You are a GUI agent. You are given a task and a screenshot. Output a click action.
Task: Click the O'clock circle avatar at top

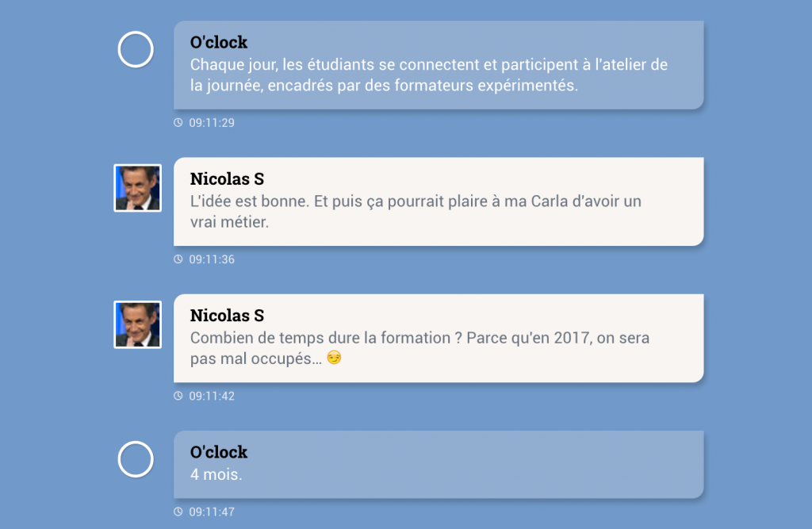136,49
